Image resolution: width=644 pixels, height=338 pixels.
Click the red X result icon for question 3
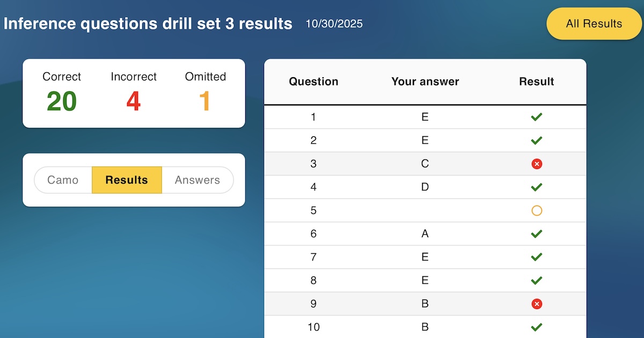[537, 164]
